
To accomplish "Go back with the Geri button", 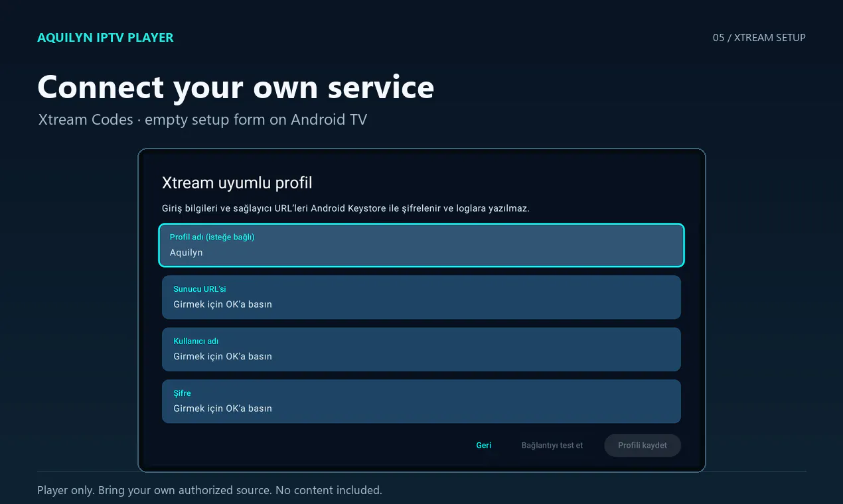I will point(484,446).
